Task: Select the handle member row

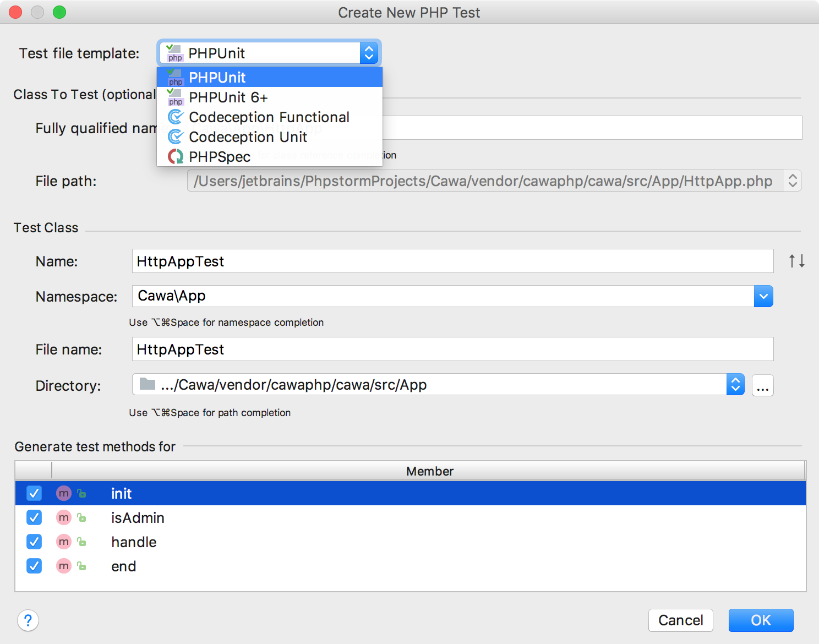Action: tap(411, 542)
